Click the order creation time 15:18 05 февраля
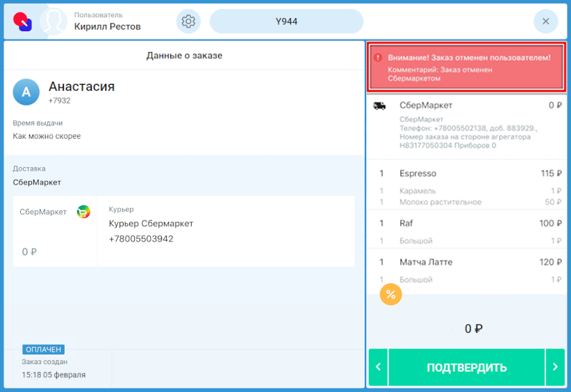Viewport: 571px width, 392px height. pyautogui.click(x=53, y=375)
